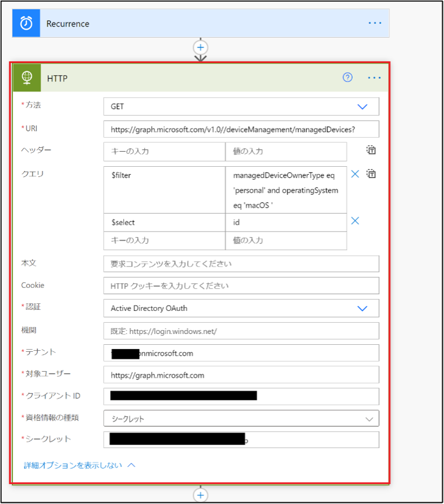
Task: Add a new step below the HTTP action
Action: coord(200,495)
